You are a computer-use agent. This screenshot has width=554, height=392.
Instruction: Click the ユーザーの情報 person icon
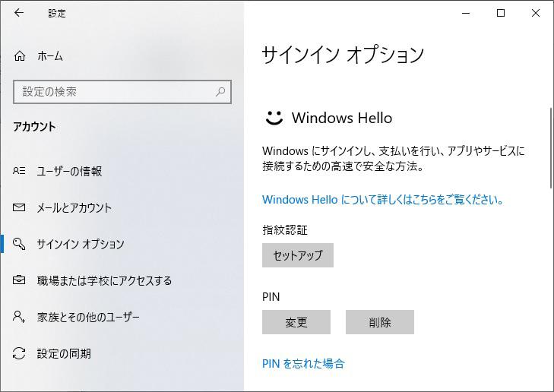pos(20,171)
